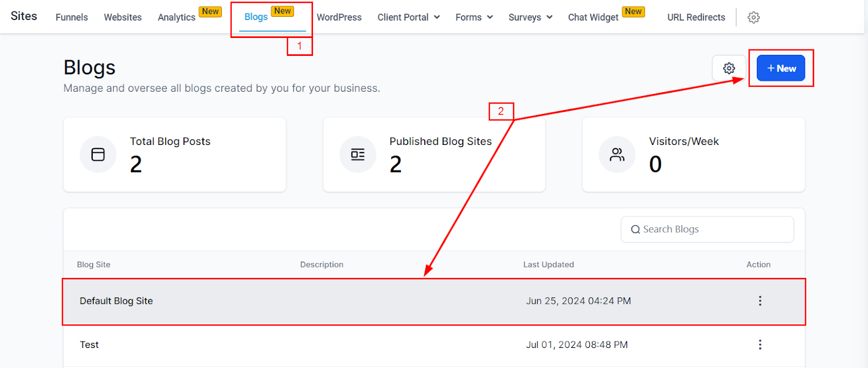
Task: Open three-dot action menu for Test blog
Action: (760, 345)
